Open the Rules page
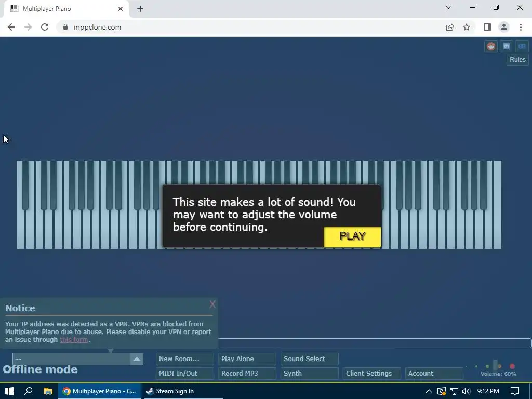The height and width of the screenshot is (399, 532). (x=517, y=60)
